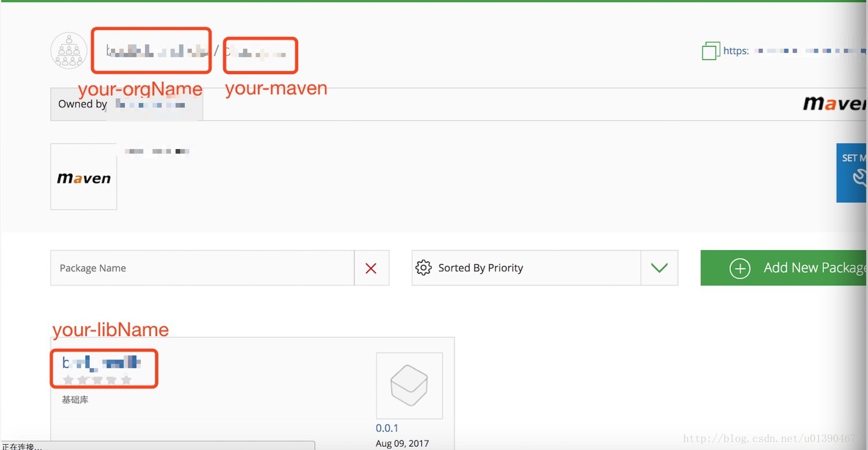Click the Owned by owner link

click(x=150, y=104)
